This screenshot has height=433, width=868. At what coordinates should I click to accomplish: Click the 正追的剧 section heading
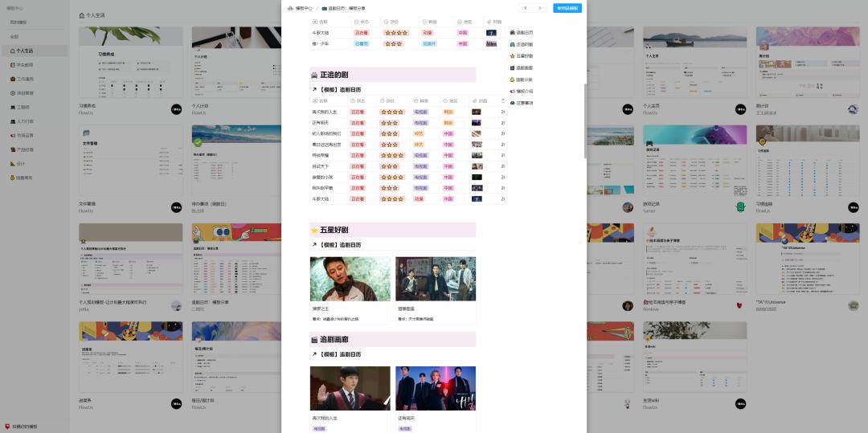392,75
